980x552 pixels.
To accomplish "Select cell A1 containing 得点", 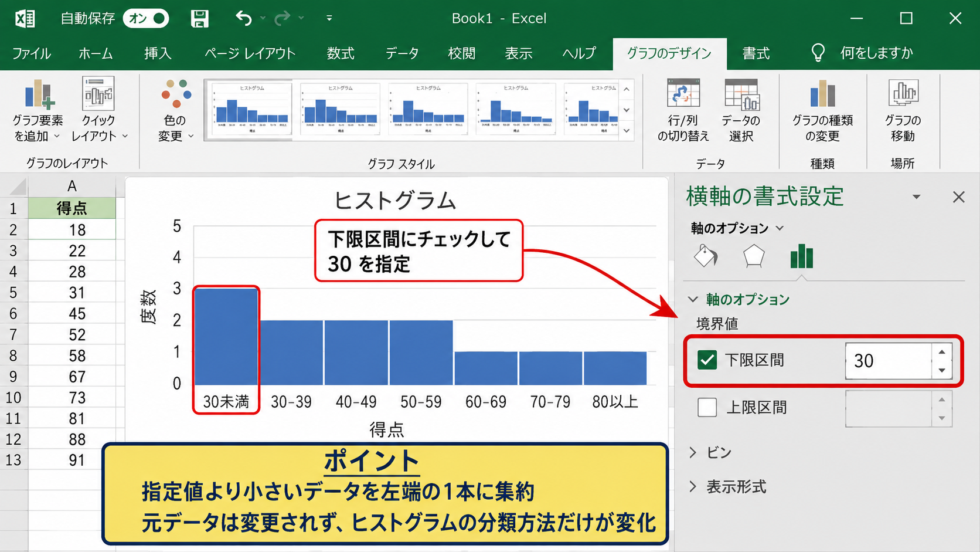I will pyautogui.click(x=72, y=208).
